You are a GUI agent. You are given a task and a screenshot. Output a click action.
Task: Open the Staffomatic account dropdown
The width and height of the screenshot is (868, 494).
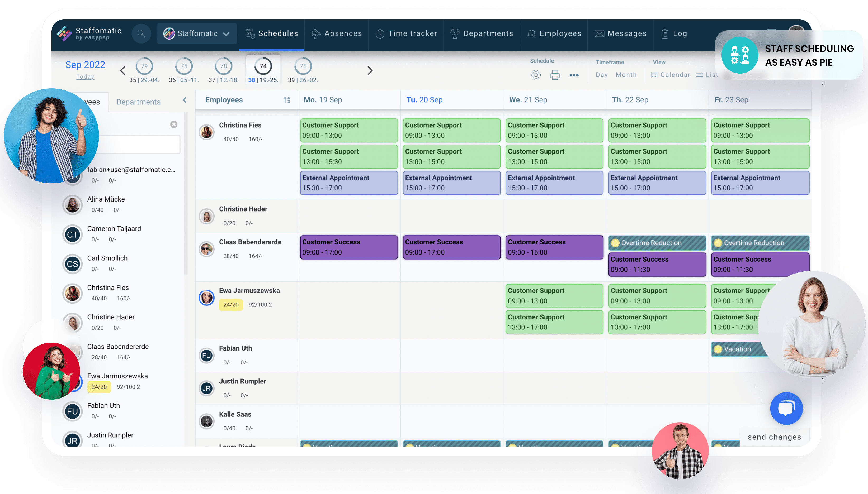(x=197, y=33)
